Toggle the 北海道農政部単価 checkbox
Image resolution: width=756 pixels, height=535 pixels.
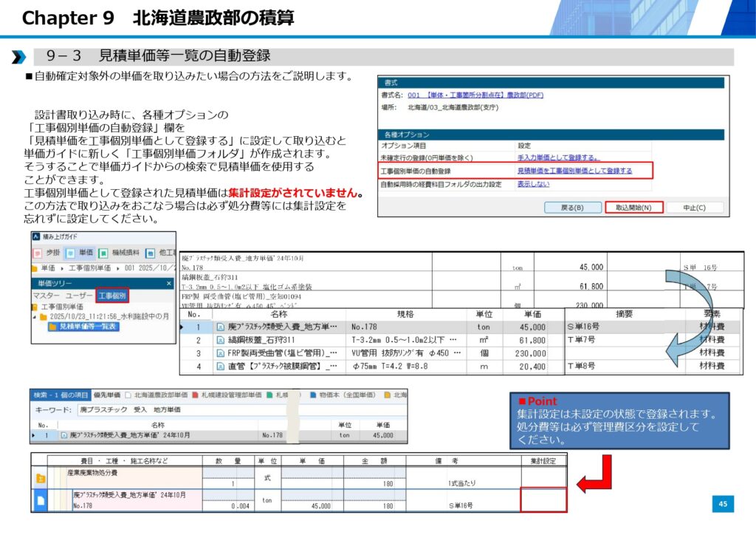[x=128, y=395]
